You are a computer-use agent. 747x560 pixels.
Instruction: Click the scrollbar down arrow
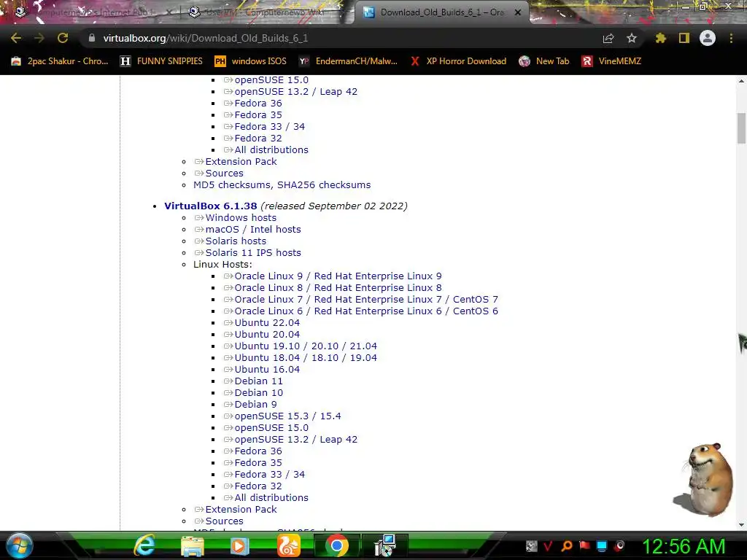coord(741,524)
